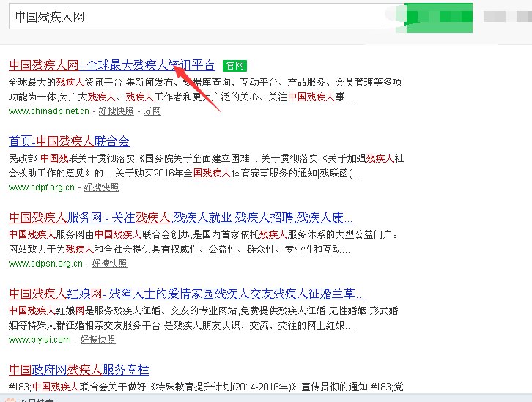This screenshot has width=532, height=402.
Task: Open 好搜快照 for cdpf.org.cn
Action: [x=101, y=187]
